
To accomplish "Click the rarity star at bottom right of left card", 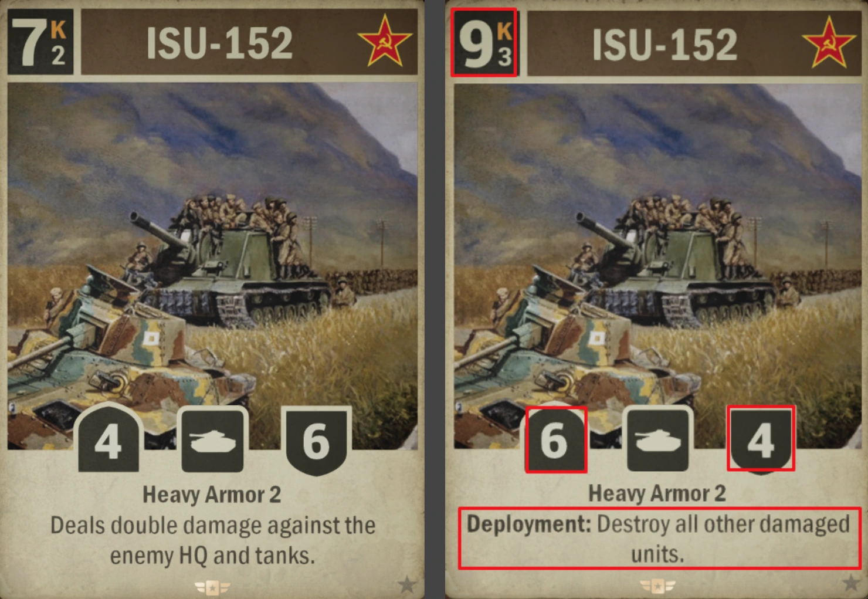I will tap(406, 584).
